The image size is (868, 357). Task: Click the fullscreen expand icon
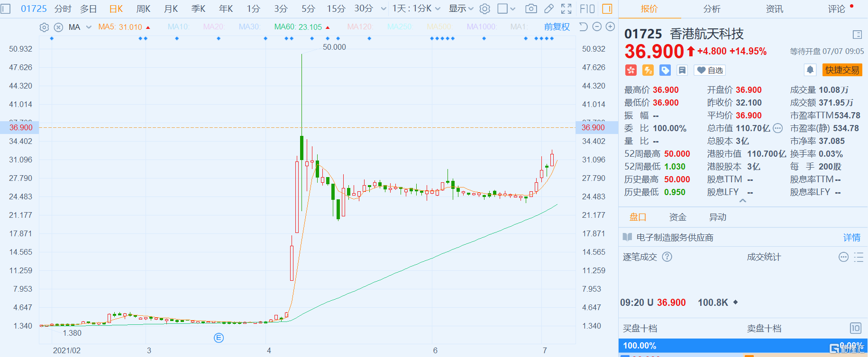pyautogui.click(x=566, y=9)
